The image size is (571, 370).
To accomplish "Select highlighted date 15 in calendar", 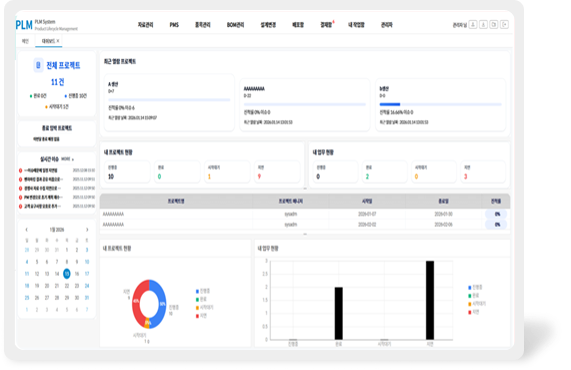I will 67,273.
